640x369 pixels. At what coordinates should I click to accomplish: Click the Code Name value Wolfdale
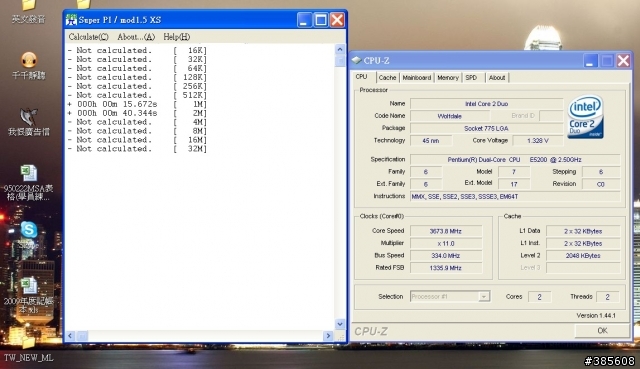click(x=449, y=116)
